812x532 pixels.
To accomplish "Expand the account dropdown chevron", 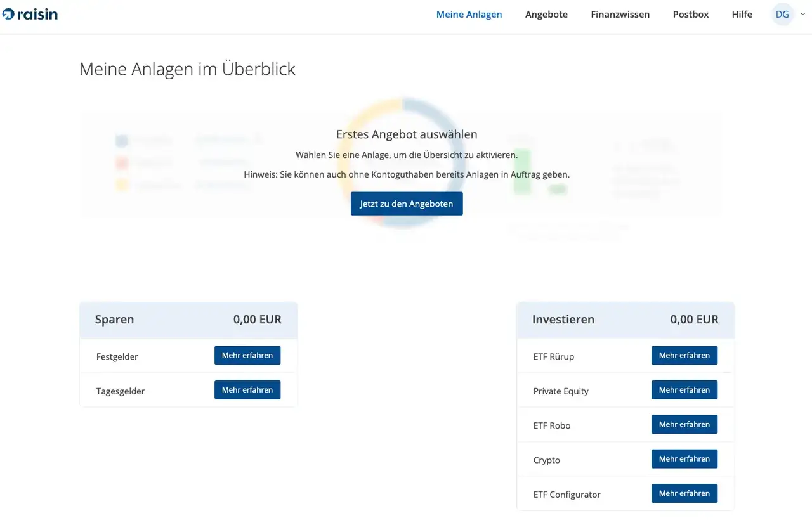I will click(x=802, y=14).
